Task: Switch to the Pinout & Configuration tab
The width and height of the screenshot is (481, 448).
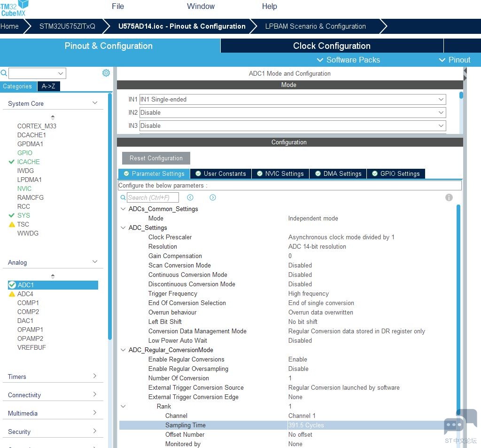Action: [109, 46]
